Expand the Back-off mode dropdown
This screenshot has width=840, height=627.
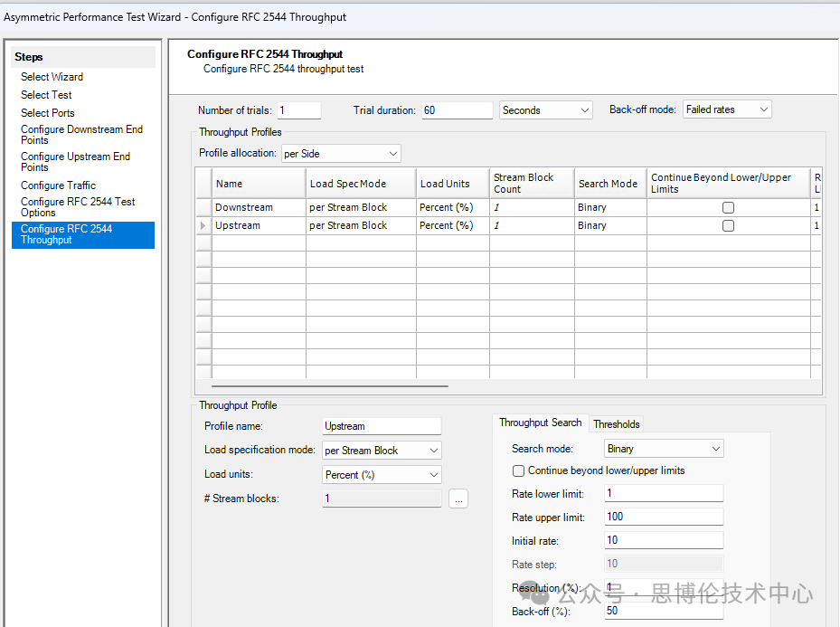(726, 109)
